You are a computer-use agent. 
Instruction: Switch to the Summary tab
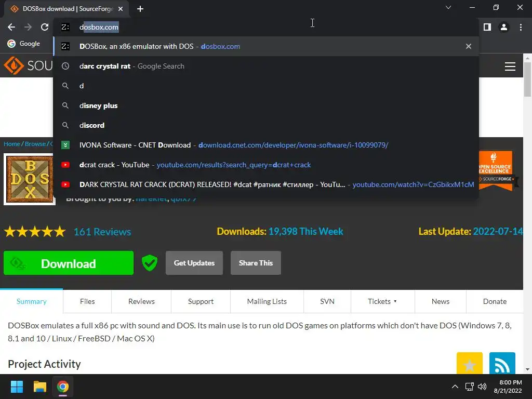tap(31, 301)
